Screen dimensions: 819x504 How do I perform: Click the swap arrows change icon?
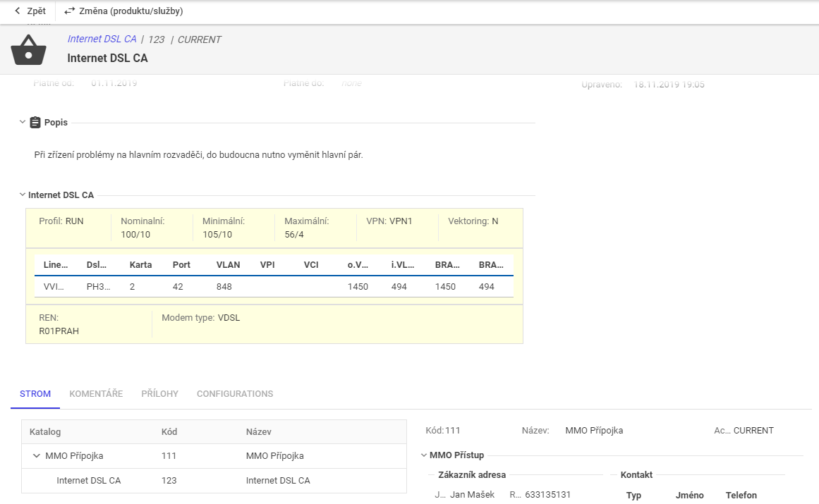(69, 11)
